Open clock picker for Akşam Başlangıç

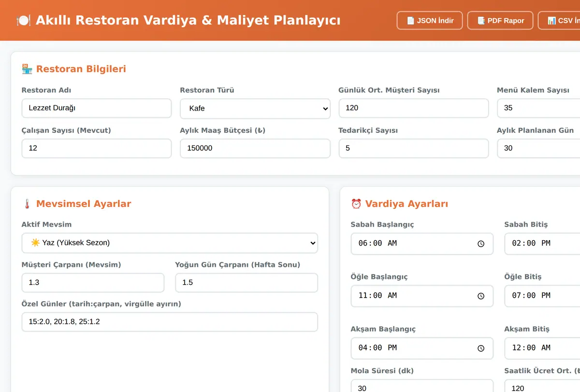[481, 348]
